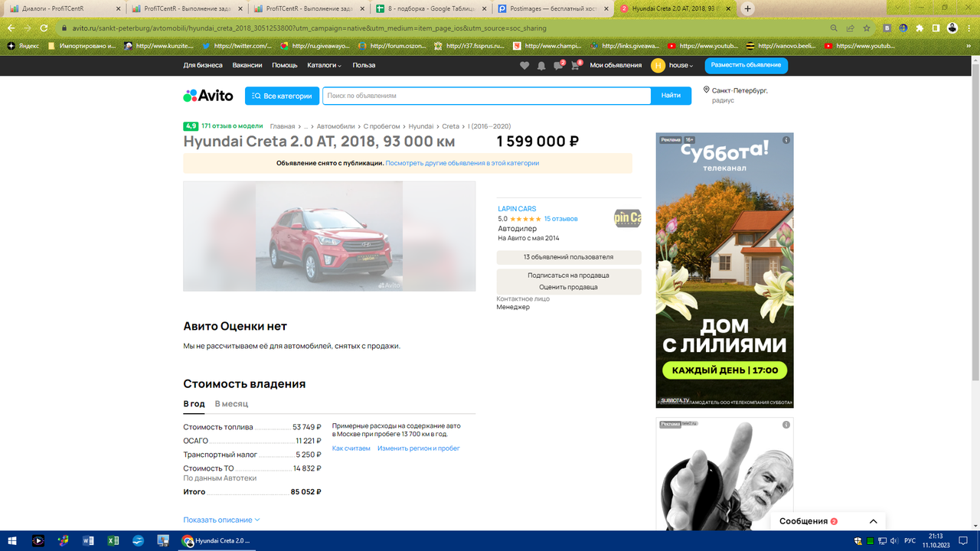Open the chat bubble icon with badge 2
Viewport: 980px width, 551px height.
(557, 65)
